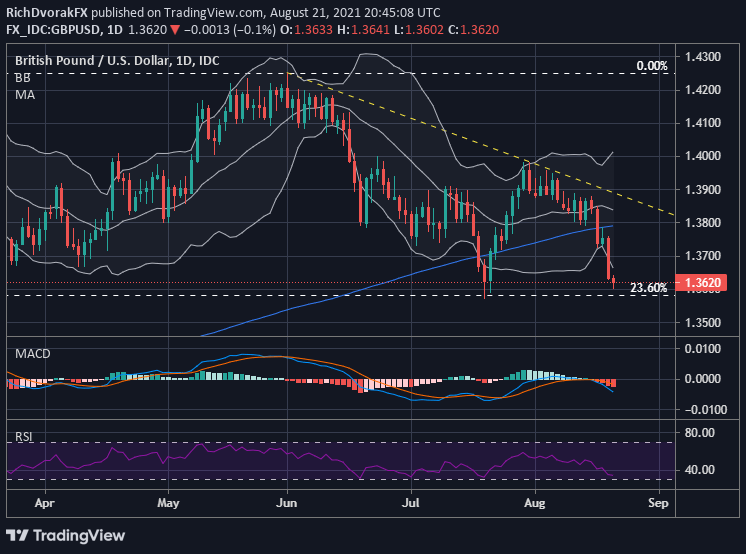
Task: Click the −0.0013 (−0.1%) change value
Action: click(230, 30)
